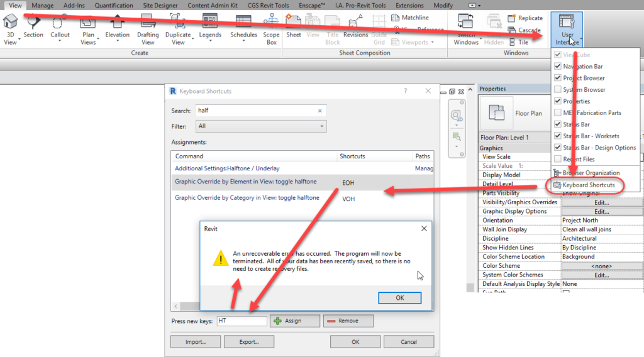Click the commands list scroll-left arrow
This screenshot has height=357, width=644.
click(176, 306)
